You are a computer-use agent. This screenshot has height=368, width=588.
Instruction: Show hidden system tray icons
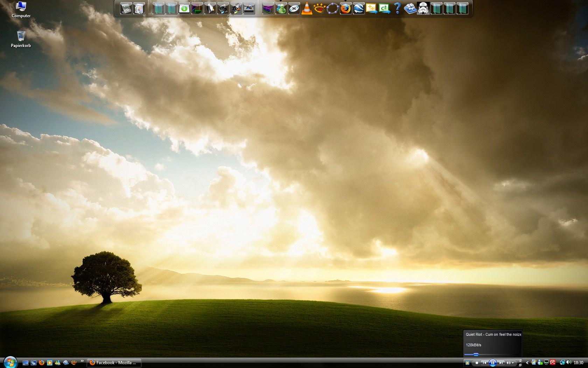click(x=527, y=363)
